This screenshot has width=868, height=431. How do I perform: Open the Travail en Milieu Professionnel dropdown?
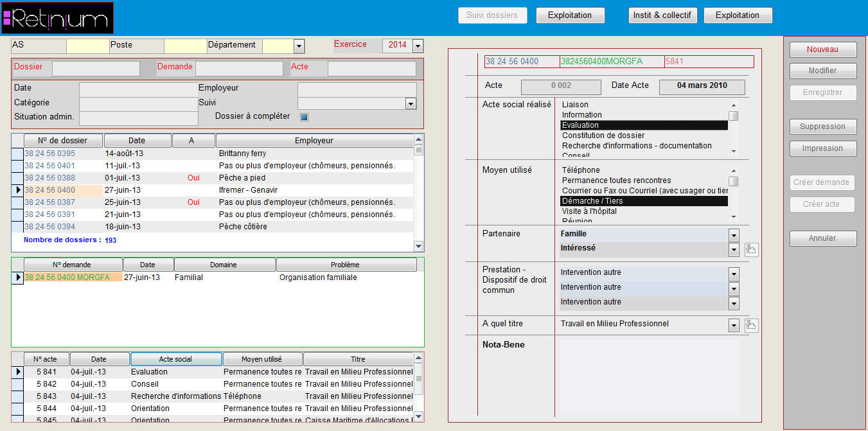(x=734, y=326)
